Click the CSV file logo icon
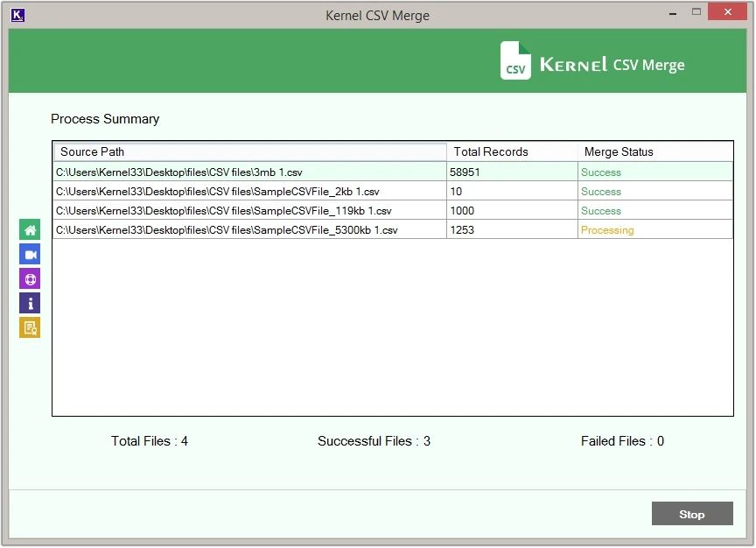Viewport: 756px width, 548px height. [x=515, y=60]
